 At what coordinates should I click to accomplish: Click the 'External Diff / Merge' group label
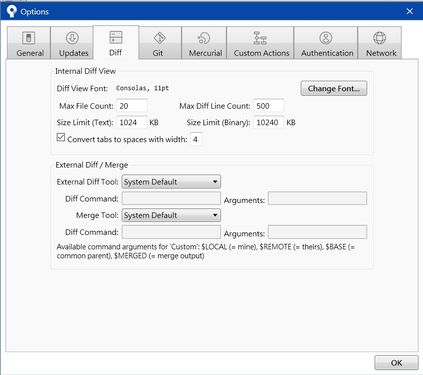pos(92,165)
